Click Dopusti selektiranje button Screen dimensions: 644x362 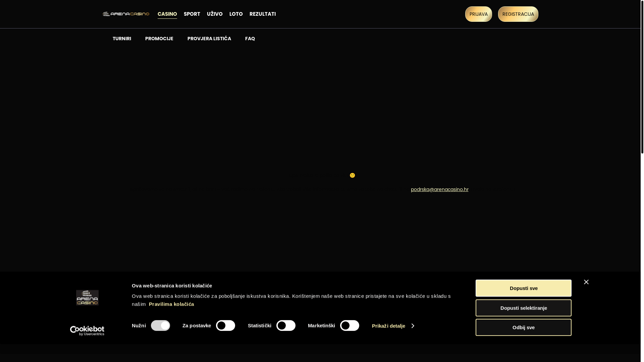pyautogui.click(x=524, y=308)
